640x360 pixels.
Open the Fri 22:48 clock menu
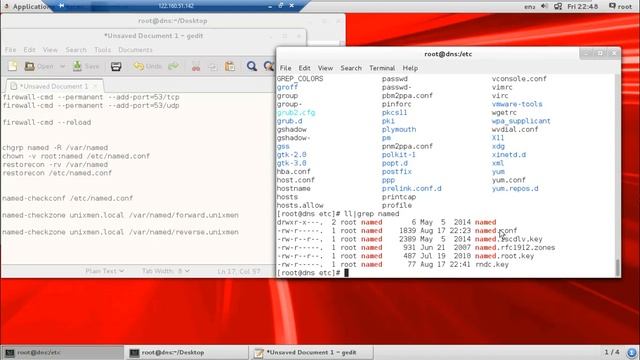[582, 7]
